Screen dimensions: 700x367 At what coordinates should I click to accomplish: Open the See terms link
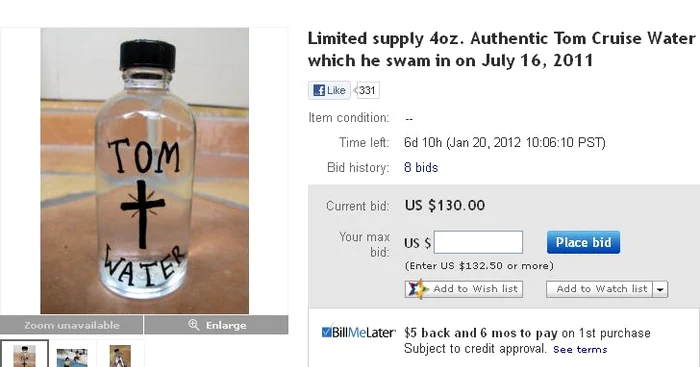tap(580, 350)
